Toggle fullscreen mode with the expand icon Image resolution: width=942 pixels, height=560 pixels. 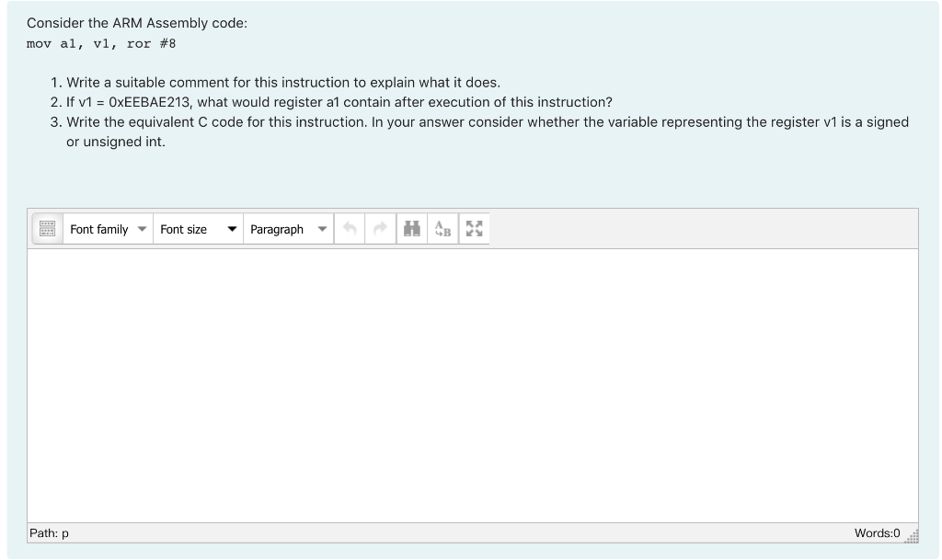(474, 229)
